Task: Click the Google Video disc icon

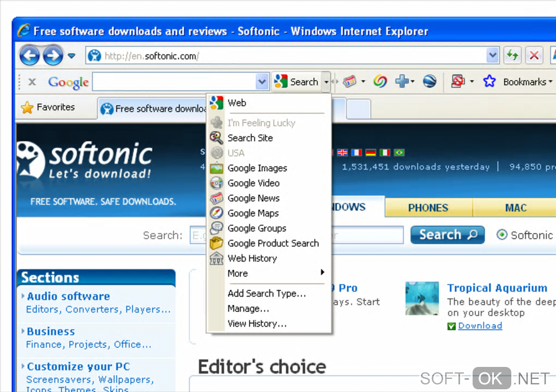Action: (216, 183)
